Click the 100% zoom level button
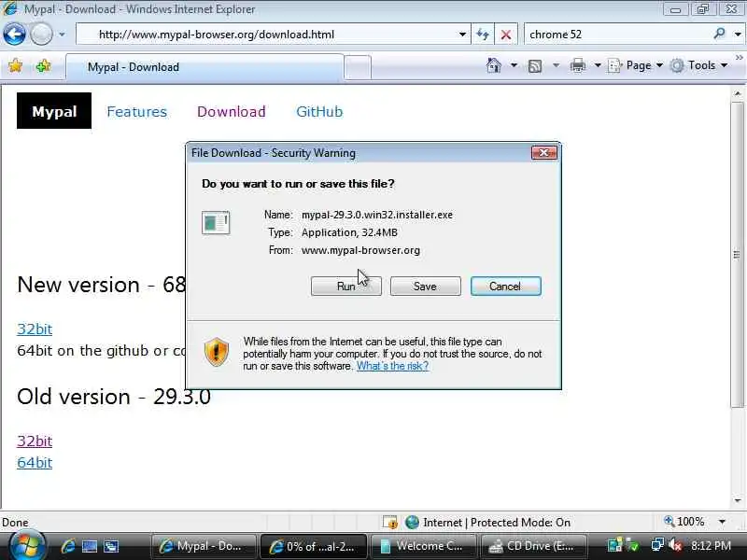 click(684, 522)
